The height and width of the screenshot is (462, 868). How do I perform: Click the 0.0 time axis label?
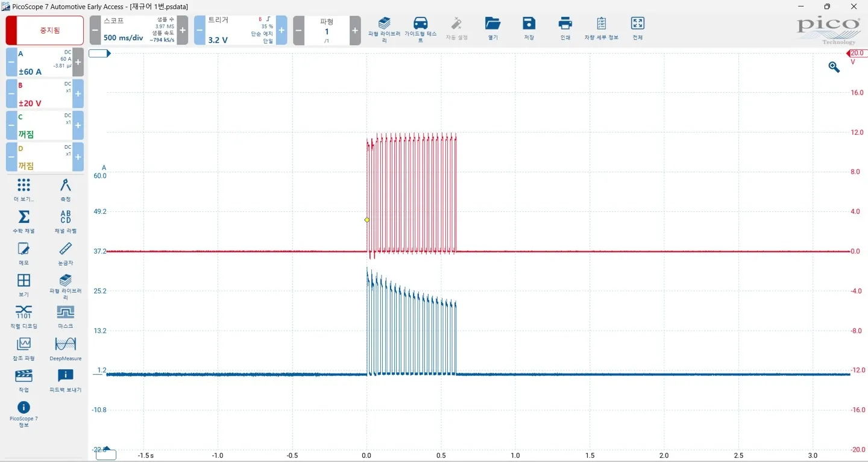coord(366,455)
